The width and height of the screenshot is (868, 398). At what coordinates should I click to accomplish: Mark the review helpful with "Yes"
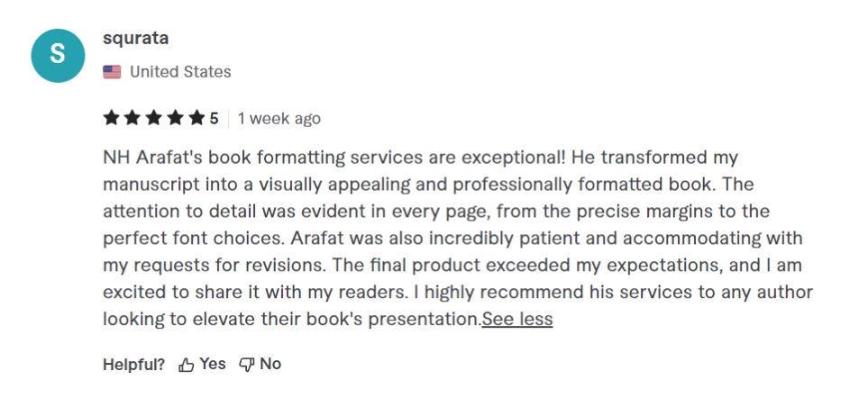tap(213, 364)
